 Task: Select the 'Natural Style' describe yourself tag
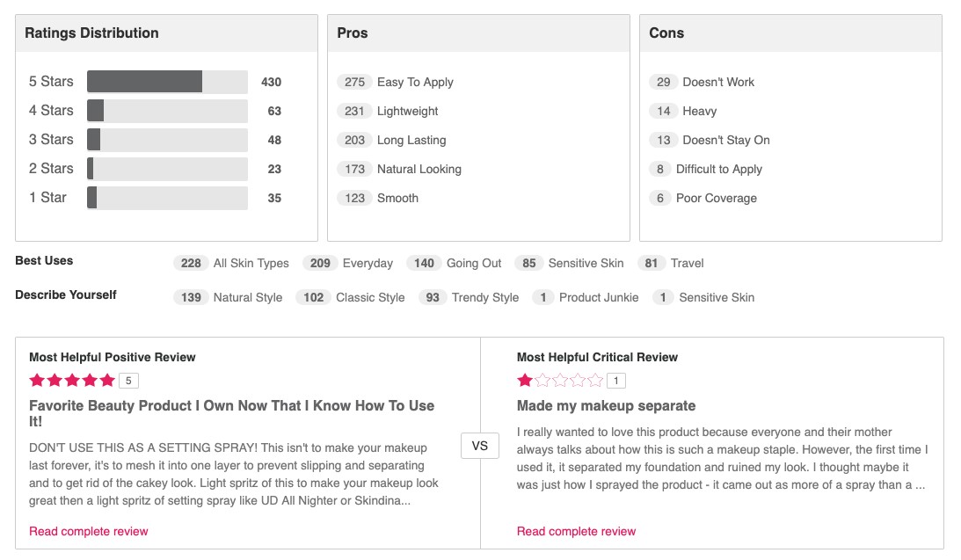click(x=230, y=297)
